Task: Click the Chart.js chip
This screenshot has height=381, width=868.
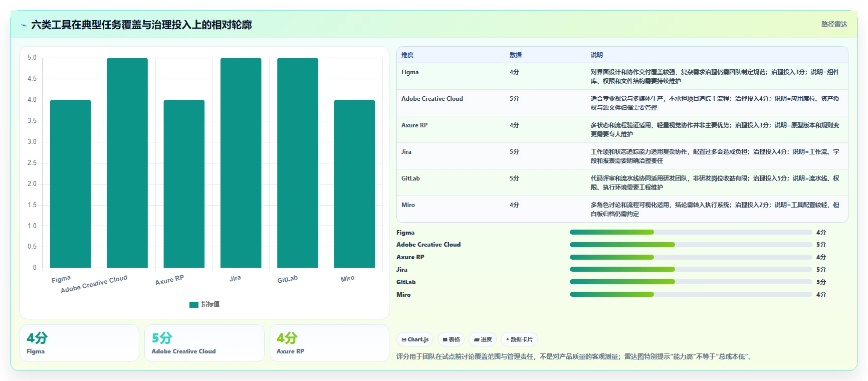Action: (415, 339)
